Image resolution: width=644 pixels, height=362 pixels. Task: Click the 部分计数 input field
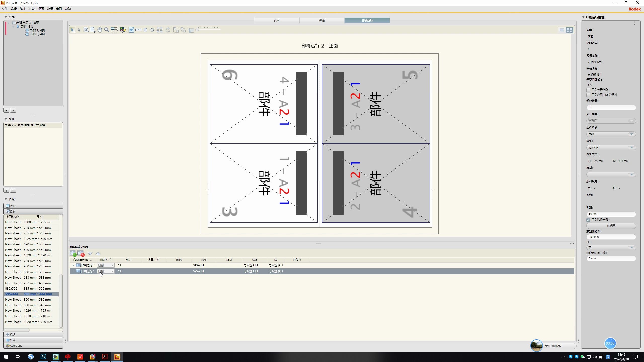point(611,107)
